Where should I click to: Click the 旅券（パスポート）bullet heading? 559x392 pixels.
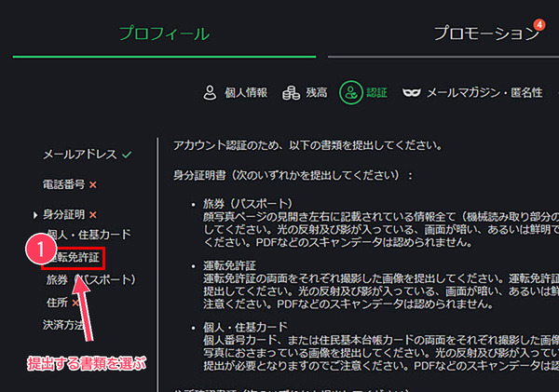[x=248, y=204]
